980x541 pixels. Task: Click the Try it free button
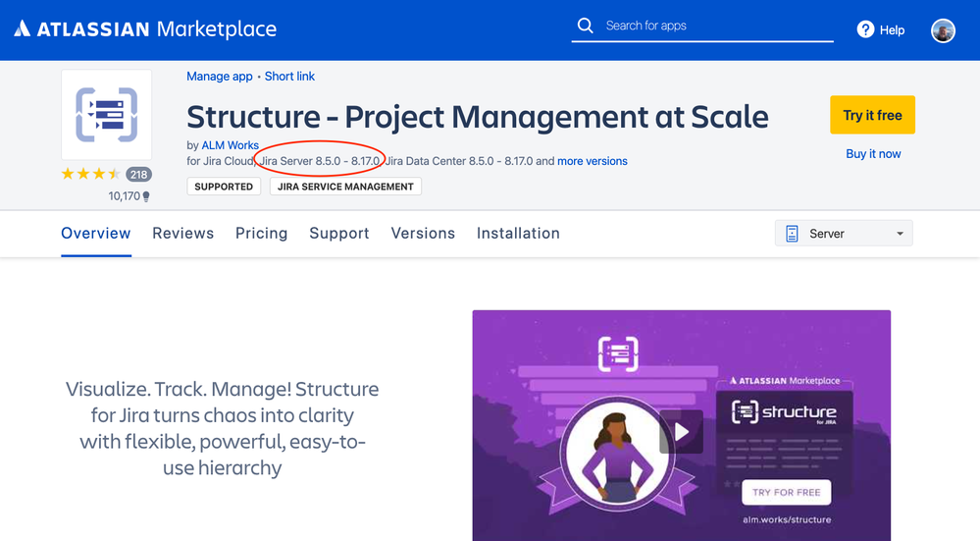coord(872,115)
